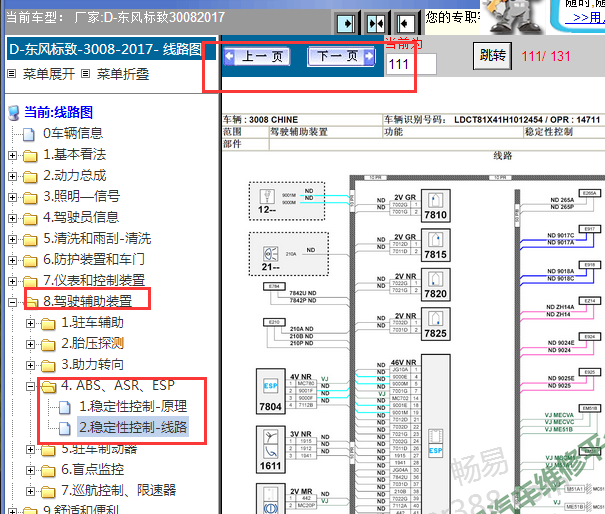The height and width of the screenshot is (514, 605).
Task: Click the >>用 hyperlink at top right
Action: click(585, 18)
